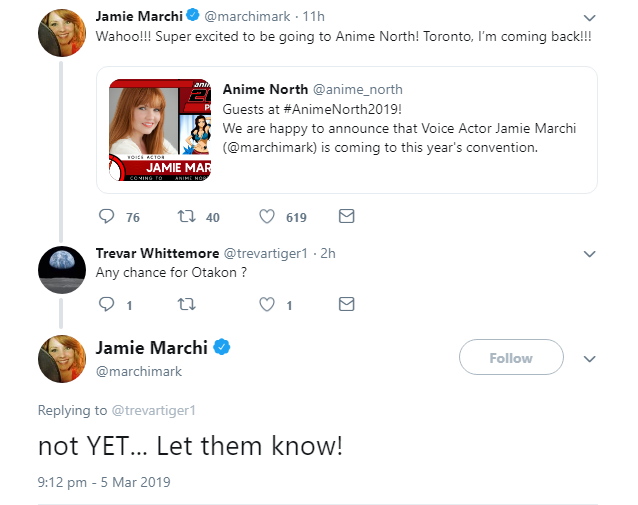View Jamie Marchi guest announcement image

160,130
